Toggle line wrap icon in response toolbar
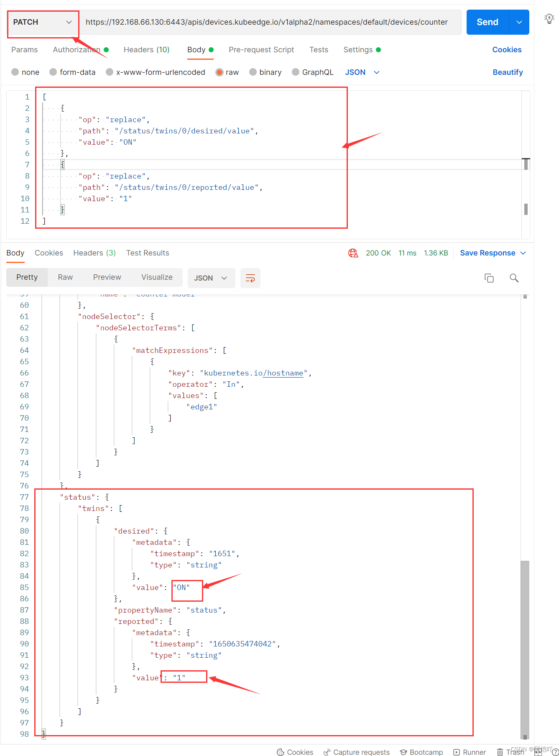The width and height of the screenshot is (559, 756). click(250, 278)
